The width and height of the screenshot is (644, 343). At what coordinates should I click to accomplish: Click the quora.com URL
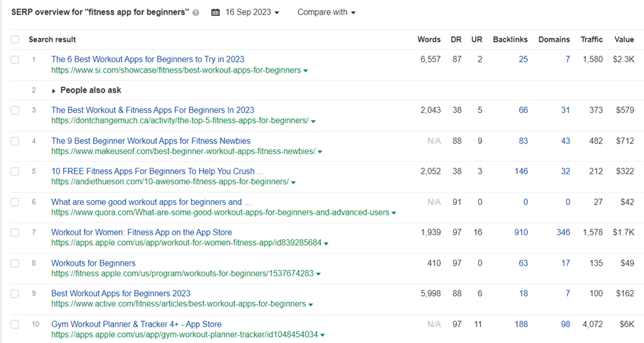pyautogui.click(x=220, y=213)
